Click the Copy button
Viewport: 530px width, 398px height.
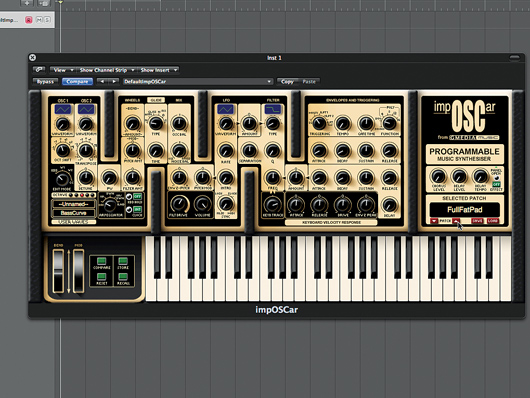287,81
